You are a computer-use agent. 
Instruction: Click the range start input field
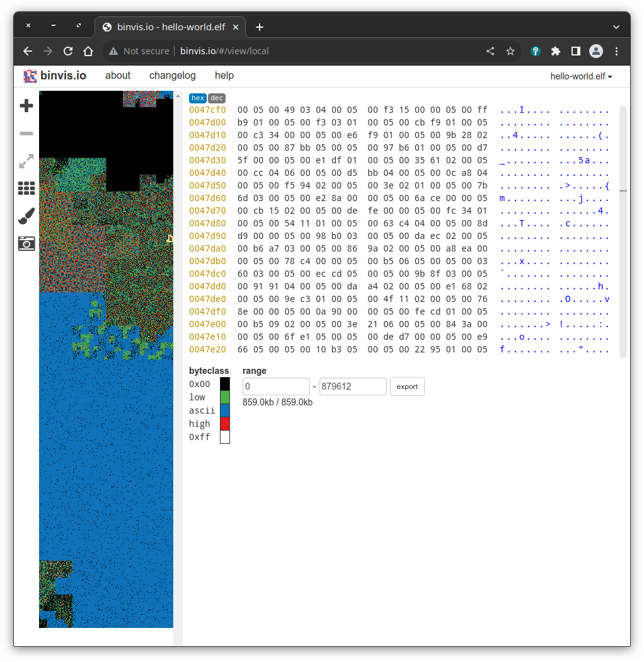coord(276,386)
